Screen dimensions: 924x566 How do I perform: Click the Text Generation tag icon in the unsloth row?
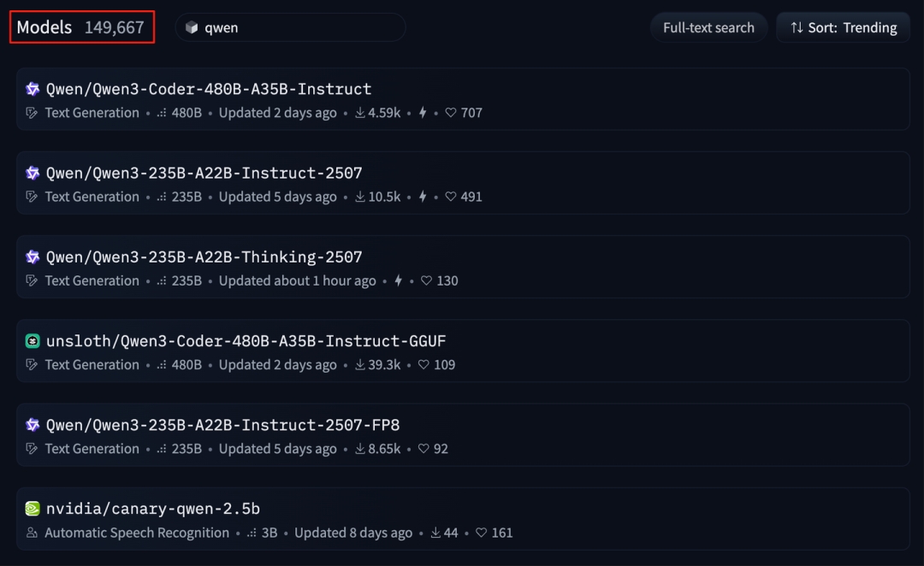[32, 365]
